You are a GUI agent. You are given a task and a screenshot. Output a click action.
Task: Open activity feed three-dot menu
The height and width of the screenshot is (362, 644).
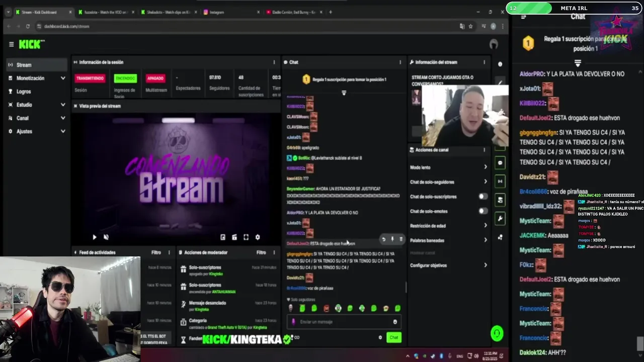point(169,252)
